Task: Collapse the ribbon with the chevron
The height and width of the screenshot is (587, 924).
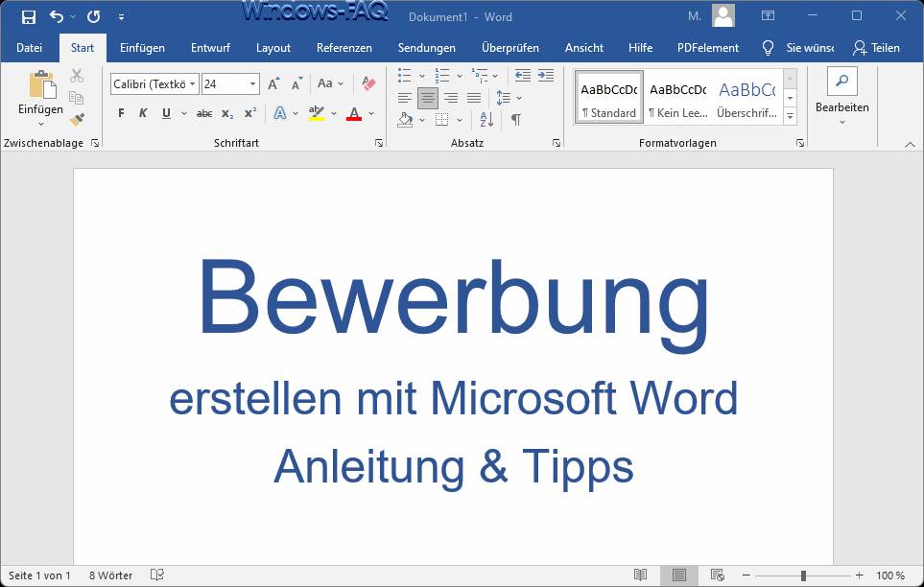Action: [910, 145]
